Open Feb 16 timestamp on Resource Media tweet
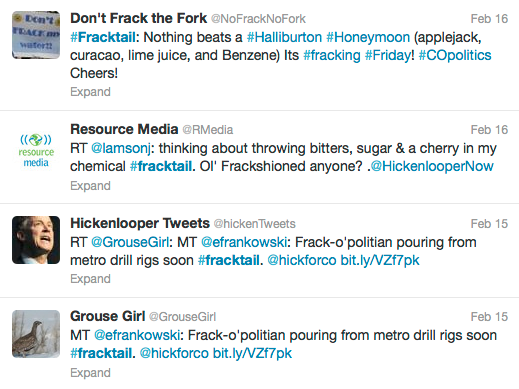519x389 pixels. tap(489, 130)
